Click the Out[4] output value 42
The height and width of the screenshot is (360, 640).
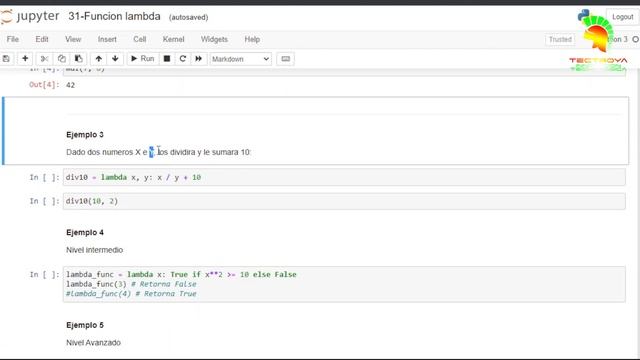[70, 85]
